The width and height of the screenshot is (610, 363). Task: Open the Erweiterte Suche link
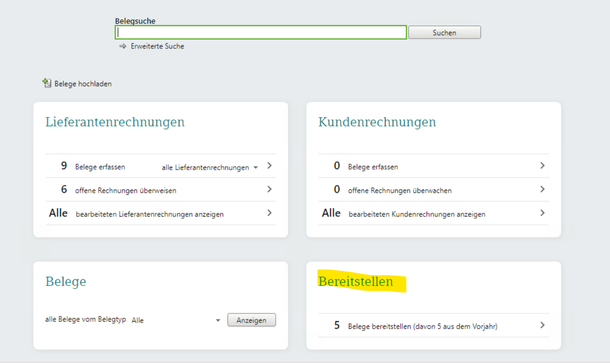point(157,46)
